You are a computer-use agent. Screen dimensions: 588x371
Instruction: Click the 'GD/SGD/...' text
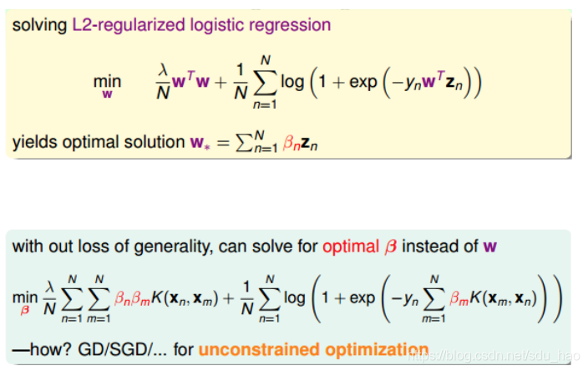point(122,349)
